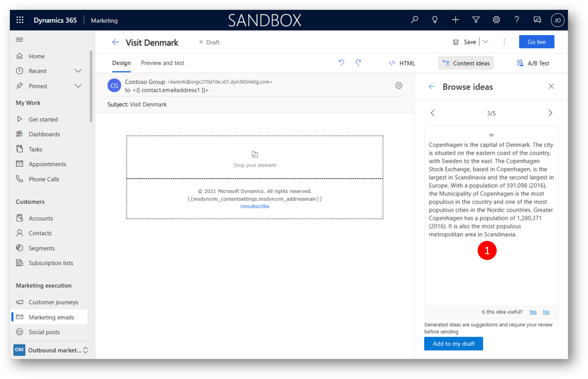
Task: Collapse the left navigation hamburger menu
Action: [20, 40]
